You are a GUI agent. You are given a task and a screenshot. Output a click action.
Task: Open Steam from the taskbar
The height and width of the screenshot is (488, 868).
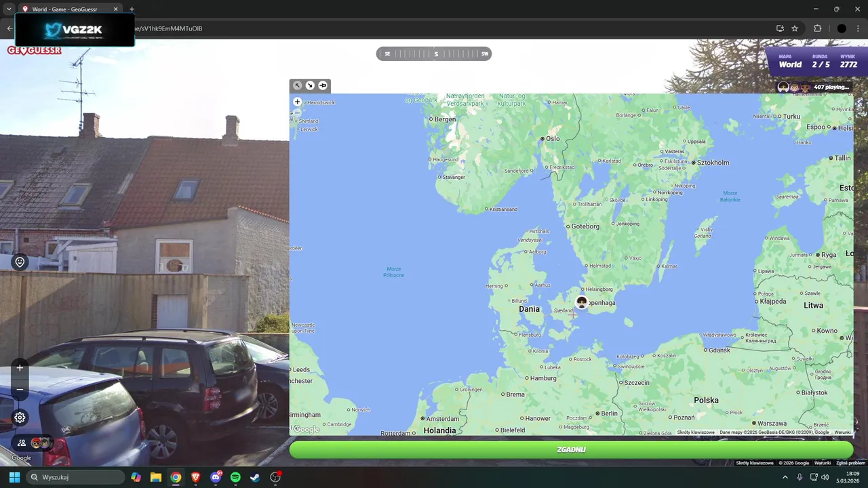pos(255,477)
